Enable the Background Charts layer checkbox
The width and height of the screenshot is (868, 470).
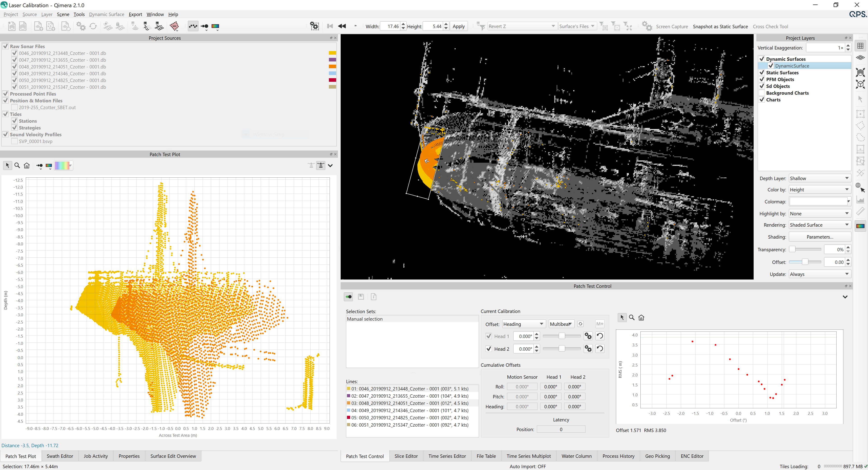coord(762,93)
